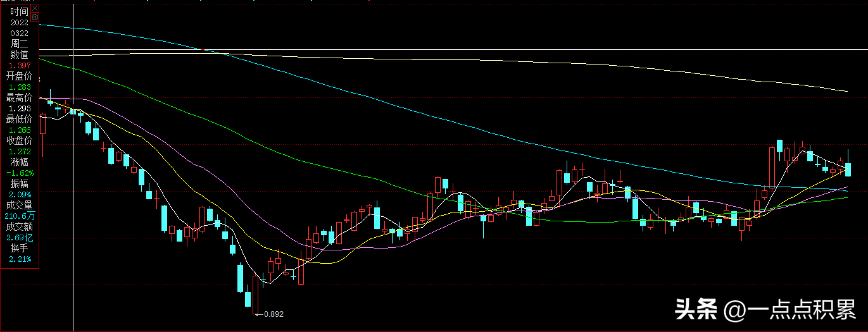Click the lowest price 1.266
Viewport: 868px width, 332px height.
(19, 130)
